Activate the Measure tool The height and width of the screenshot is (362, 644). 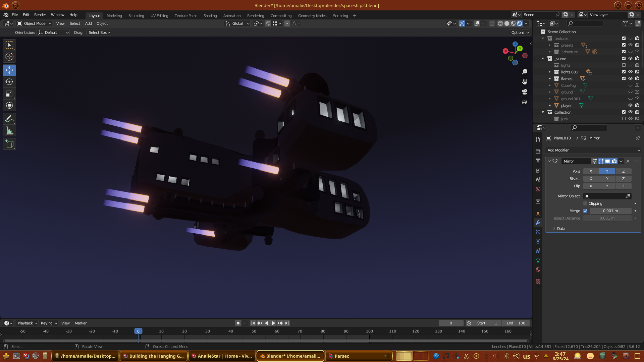pyautogui.click(x=9, y=131)
